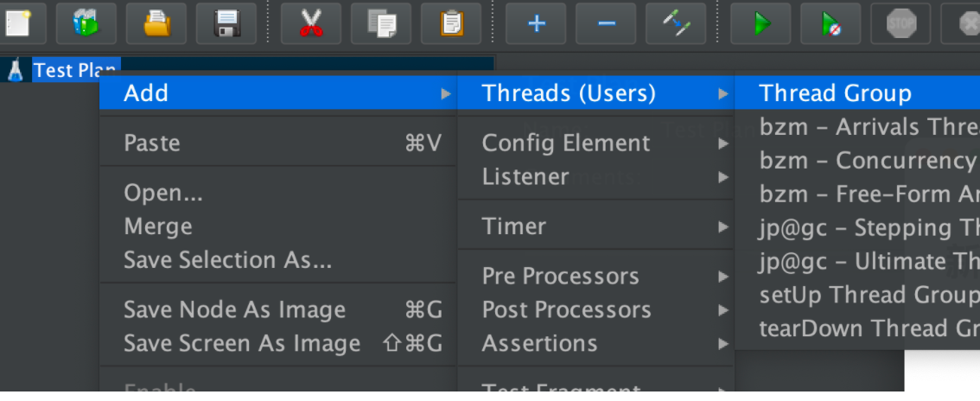
Task: Select Save Selection As... menu entry
Action: point(227,259)
